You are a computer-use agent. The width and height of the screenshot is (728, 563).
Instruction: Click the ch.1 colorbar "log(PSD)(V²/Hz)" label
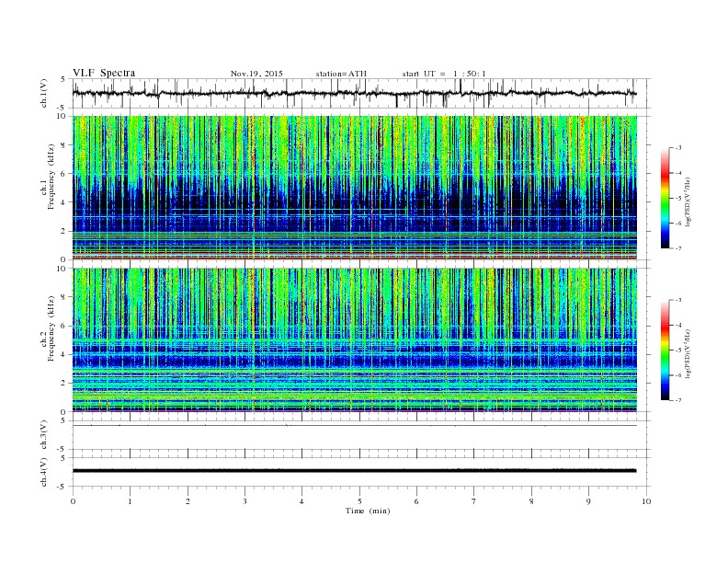[x=688, y=201]
